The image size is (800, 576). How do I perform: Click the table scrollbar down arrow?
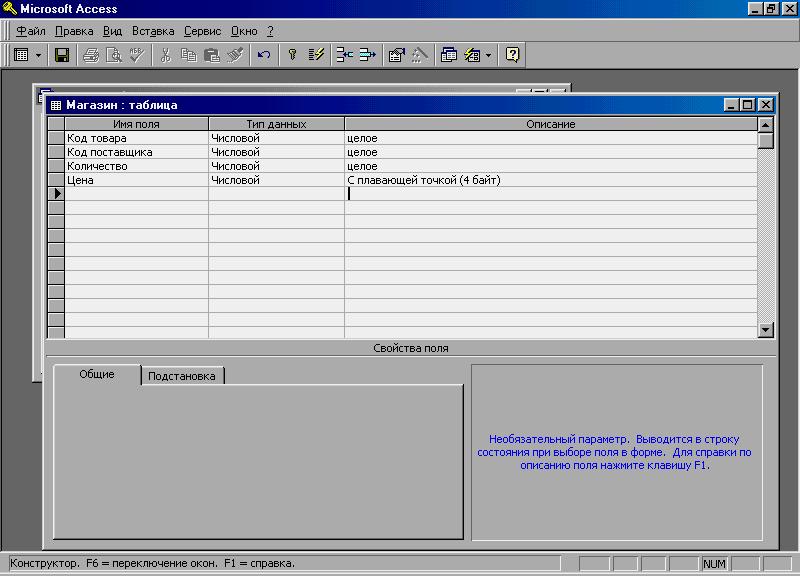tap(765, 330)
